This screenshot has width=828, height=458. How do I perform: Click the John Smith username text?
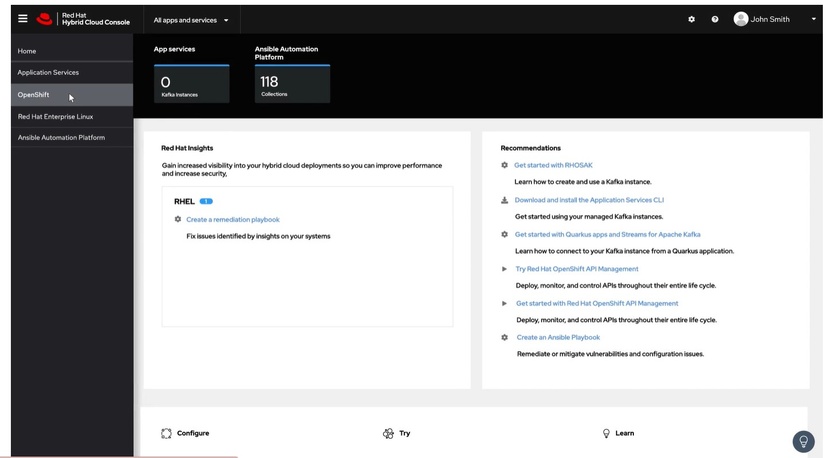770,20
